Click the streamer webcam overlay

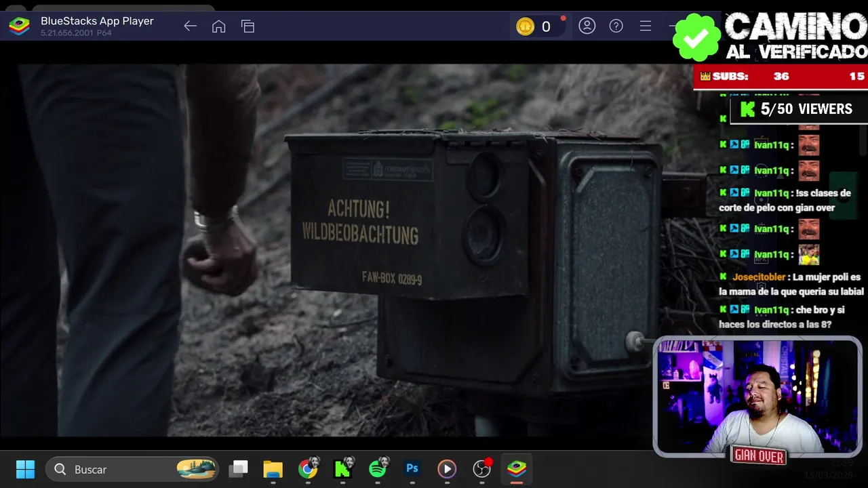pos(757,396)
